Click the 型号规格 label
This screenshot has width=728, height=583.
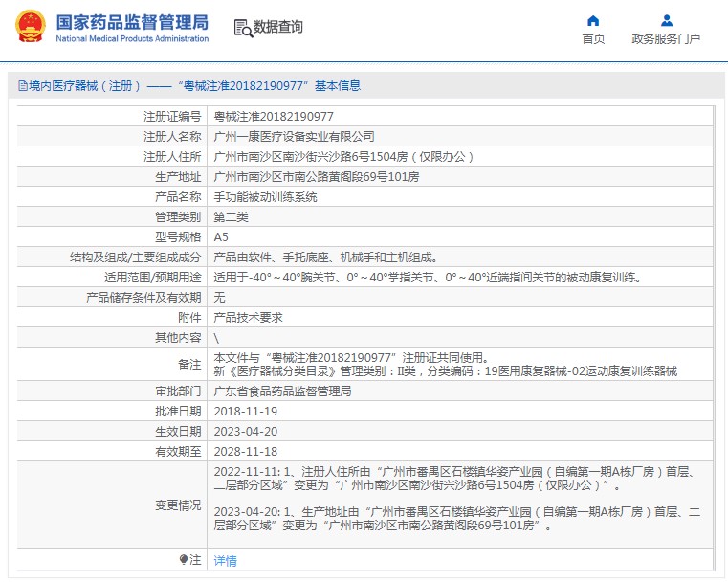[178, 236]
